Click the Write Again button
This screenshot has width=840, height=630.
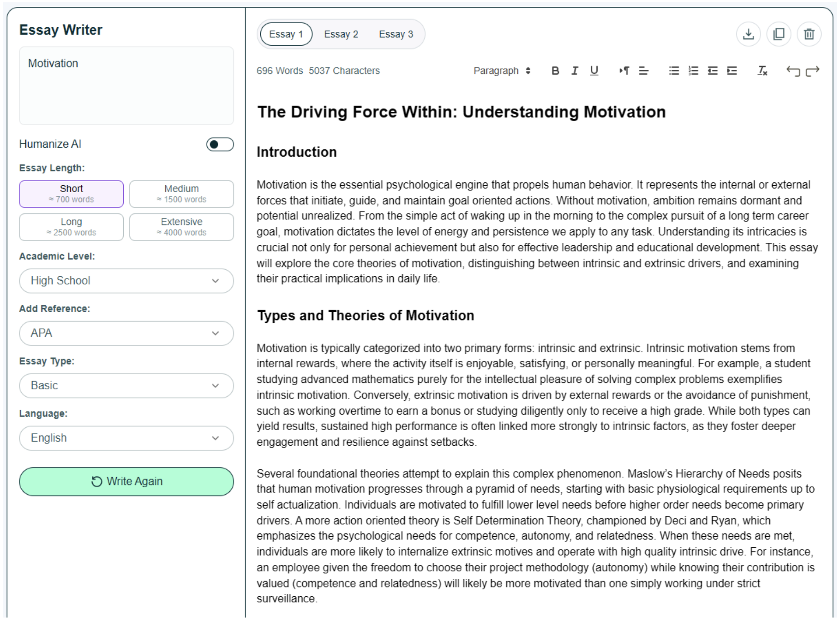(126, 481)
